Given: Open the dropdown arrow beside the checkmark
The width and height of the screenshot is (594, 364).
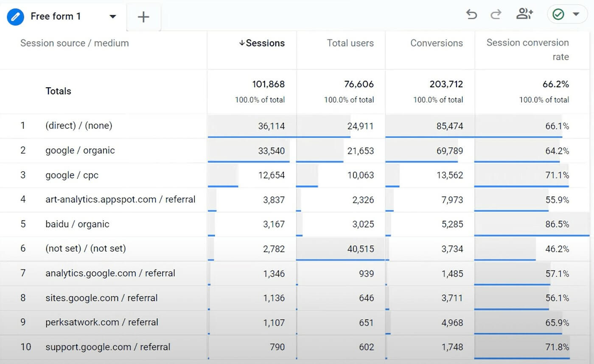Looking at the screenshot, I should tap(576, 14).
